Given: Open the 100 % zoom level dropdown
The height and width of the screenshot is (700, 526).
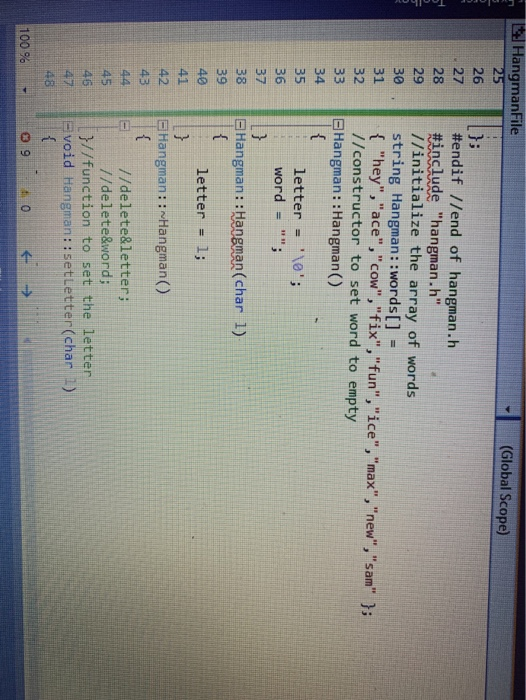Looking at the screenshot, I should [x=25, y=91].
